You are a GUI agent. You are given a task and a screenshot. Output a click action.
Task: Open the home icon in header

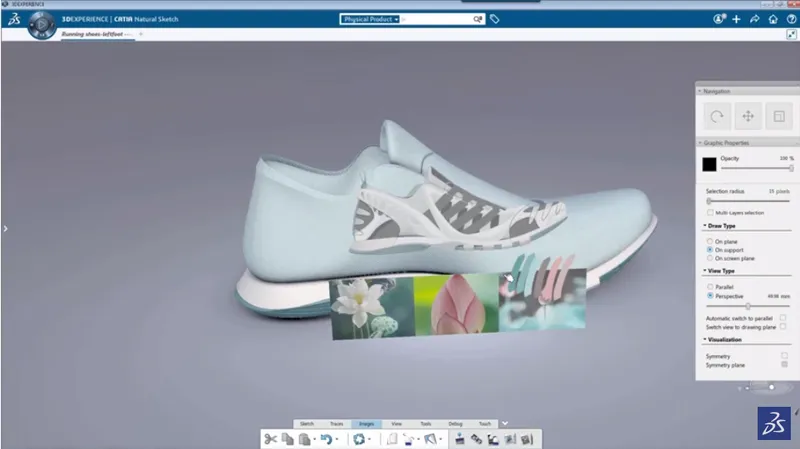click(773, 19)
